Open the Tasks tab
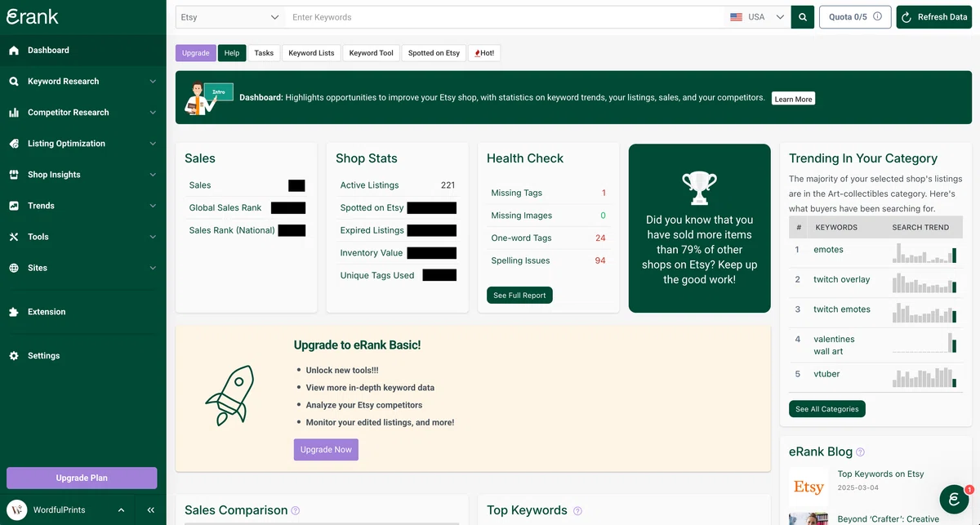The image size is (980, 525). point(264,53)
